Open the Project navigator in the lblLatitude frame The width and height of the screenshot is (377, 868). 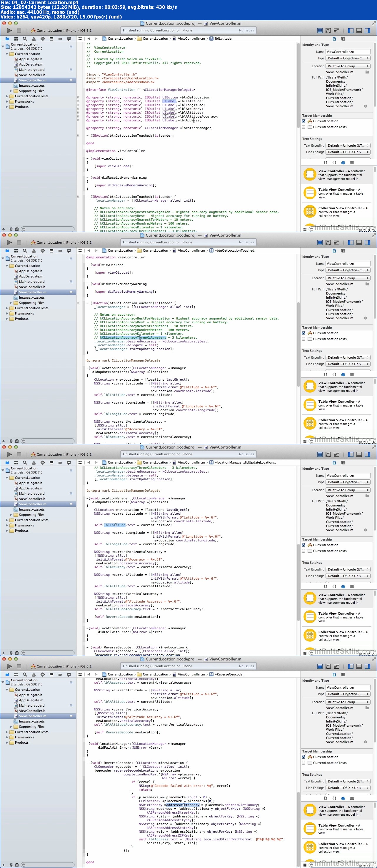(7, 39)
